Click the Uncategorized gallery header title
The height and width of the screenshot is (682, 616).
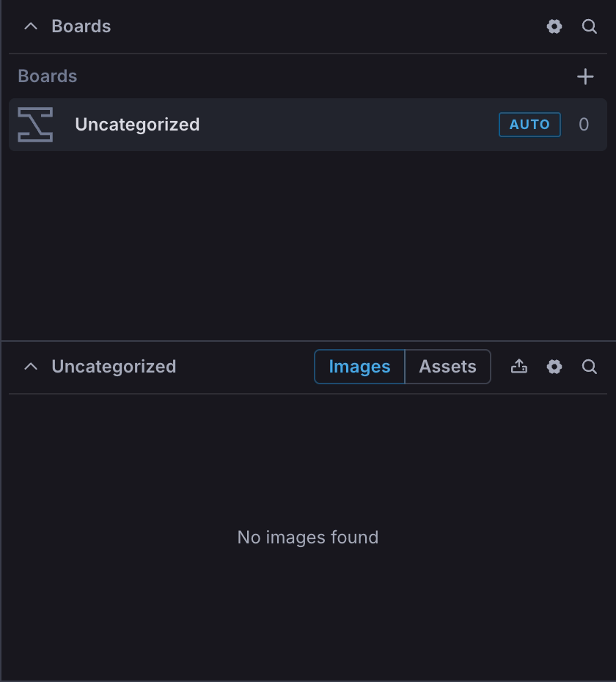(114, 367)
